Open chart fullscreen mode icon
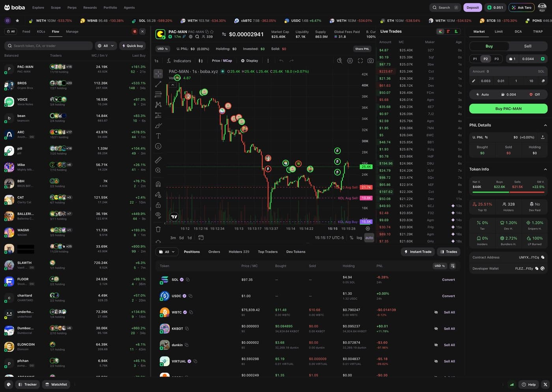The height and width of the screenshot is (392, 552). click(360, 61)
